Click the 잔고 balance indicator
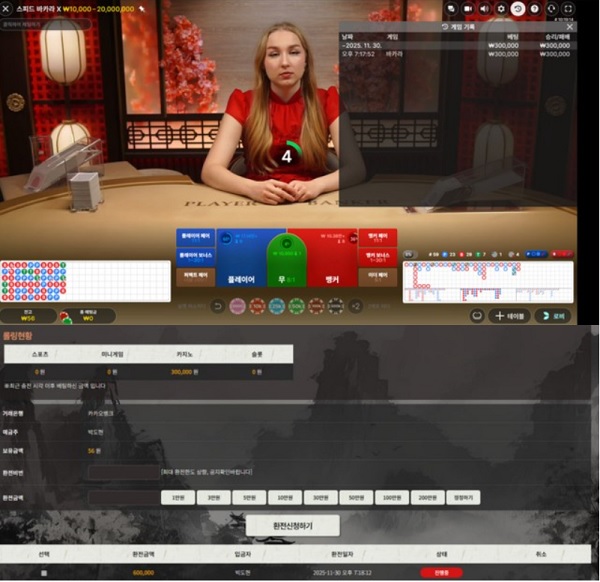 point(28,316)
